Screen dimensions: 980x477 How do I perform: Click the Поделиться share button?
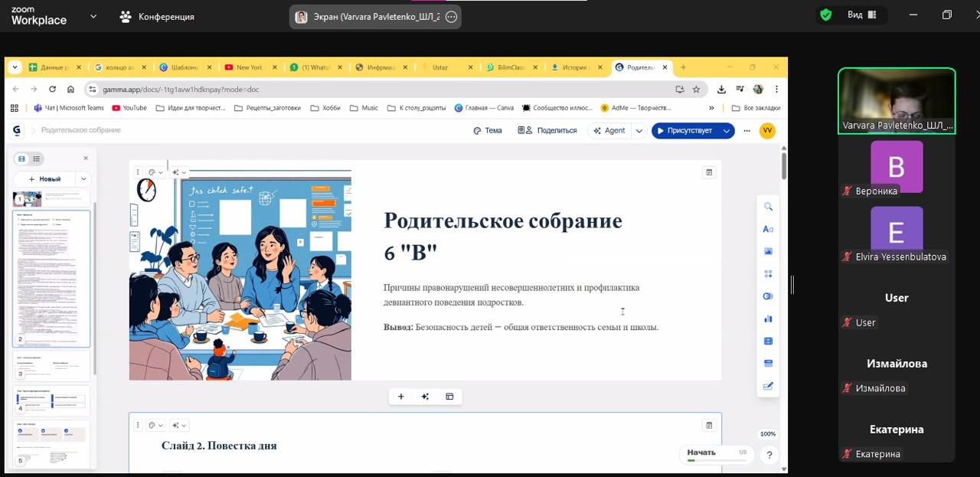tap(548, 131)
